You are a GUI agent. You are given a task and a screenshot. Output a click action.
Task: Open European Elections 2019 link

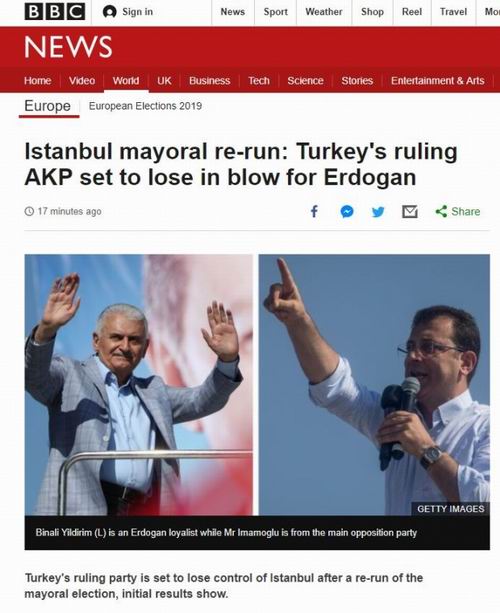pyautogui.click(x=145, y=106)
